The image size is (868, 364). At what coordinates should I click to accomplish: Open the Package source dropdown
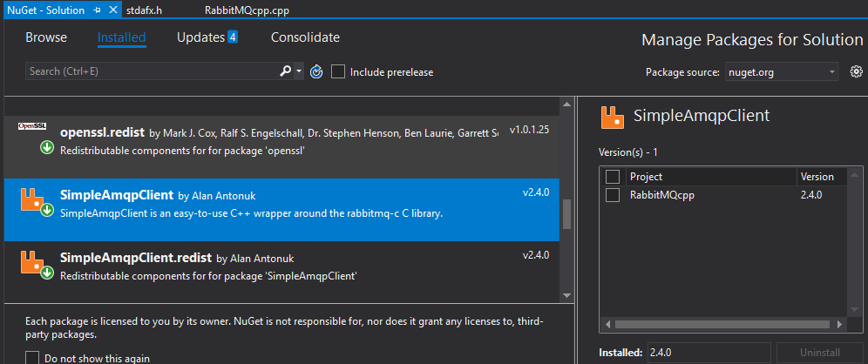click(782, 72)
